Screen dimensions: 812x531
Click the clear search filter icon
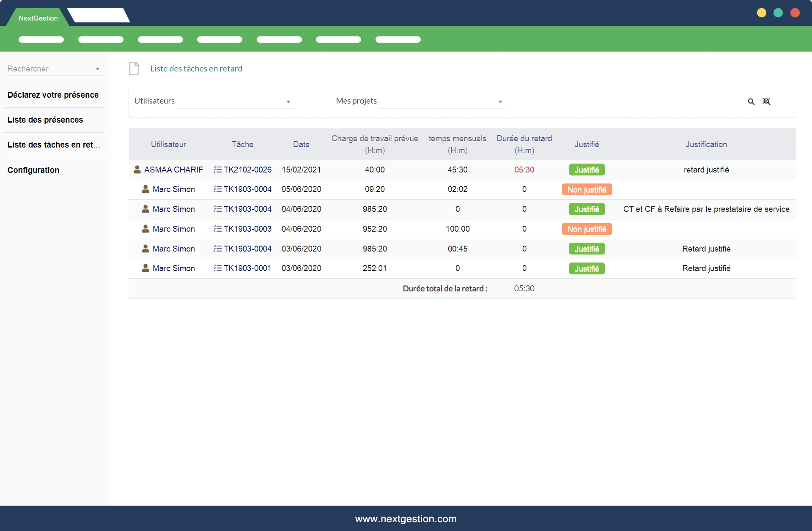point(766,101)
